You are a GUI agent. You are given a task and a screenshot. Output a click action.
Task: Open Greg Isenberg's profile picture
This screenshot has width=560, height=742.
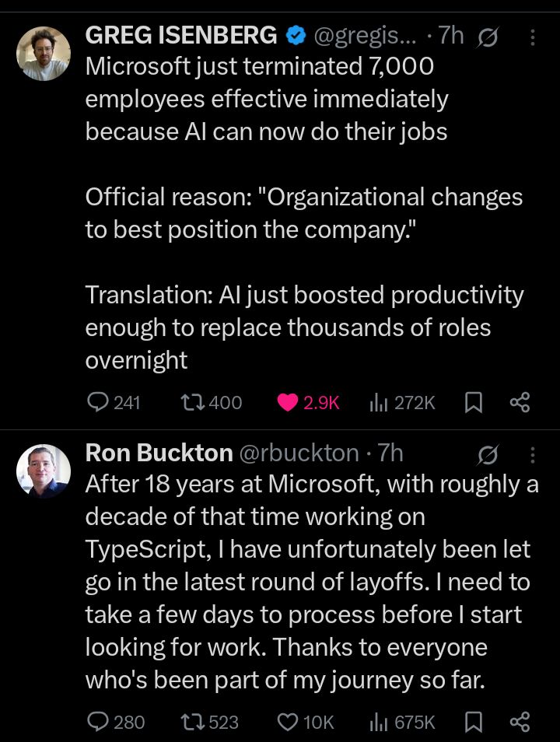click(x=44, y=54)
